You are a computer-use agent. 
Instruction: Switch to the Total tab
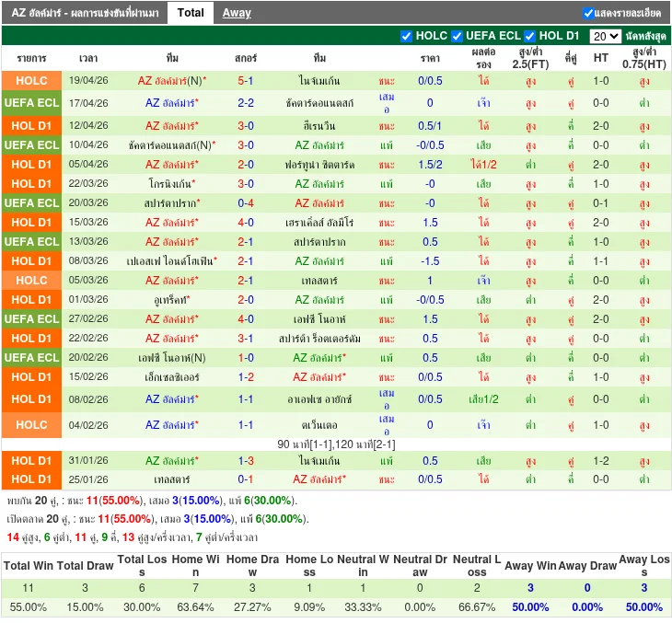pos(191,13)
